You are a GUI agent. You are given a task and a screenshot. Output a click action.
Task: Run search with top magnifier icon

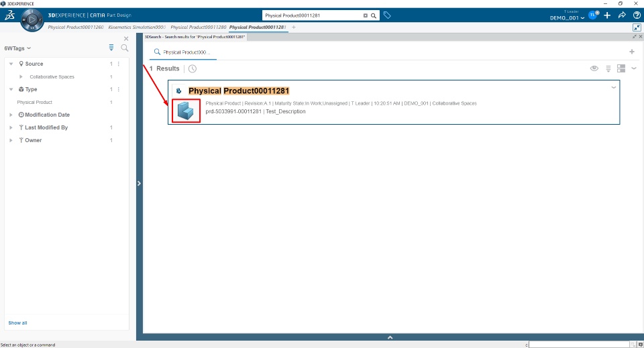point(374,15)
